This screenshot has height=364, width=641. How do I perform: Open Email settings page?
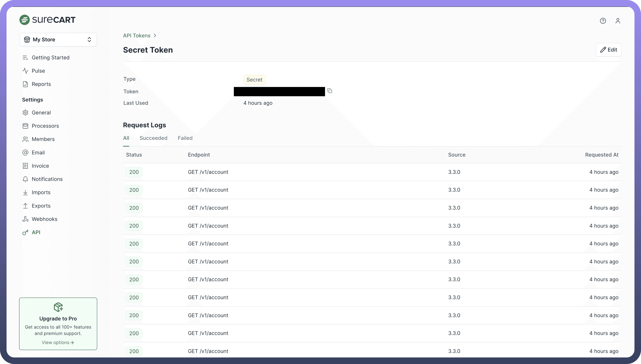click(x=38, y=153)
